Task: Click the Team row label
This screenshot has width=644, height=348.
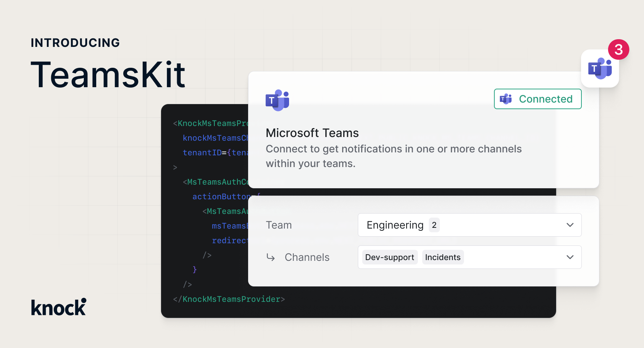Action: (x=279, y=225)
